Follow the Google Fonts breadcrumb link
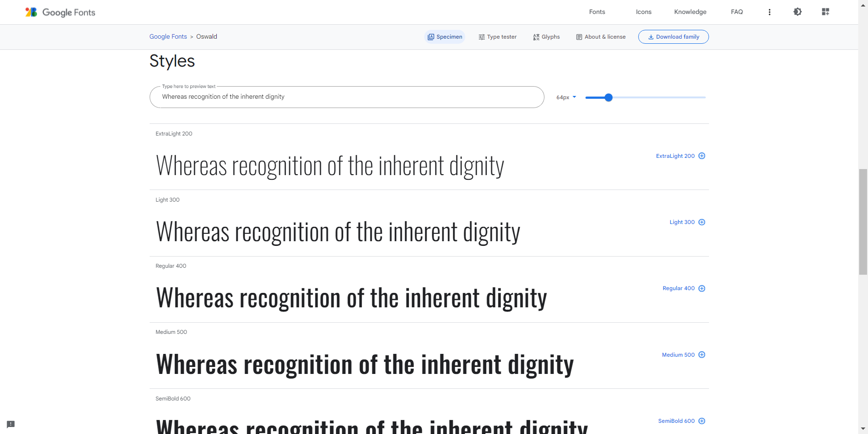 tap(168, 37)
